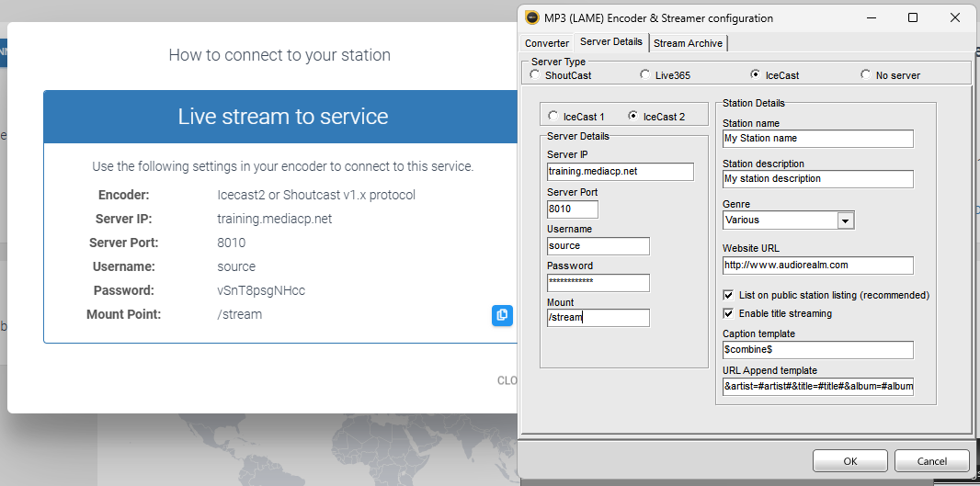Click /stream mount point value in web dialog
This screenshot has width=980, height=486.
tap(239, 314)
